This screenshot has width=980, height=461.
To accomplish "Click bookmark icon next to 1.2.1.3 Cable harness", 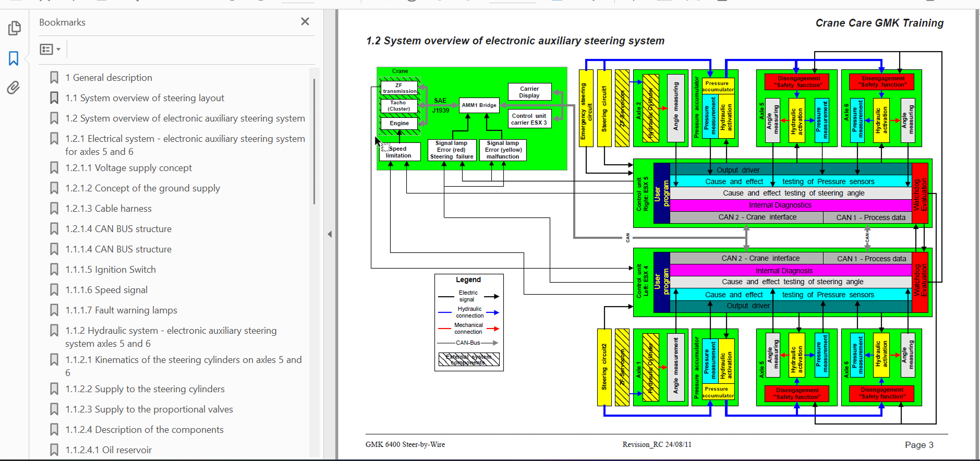I will coord(54,209).
